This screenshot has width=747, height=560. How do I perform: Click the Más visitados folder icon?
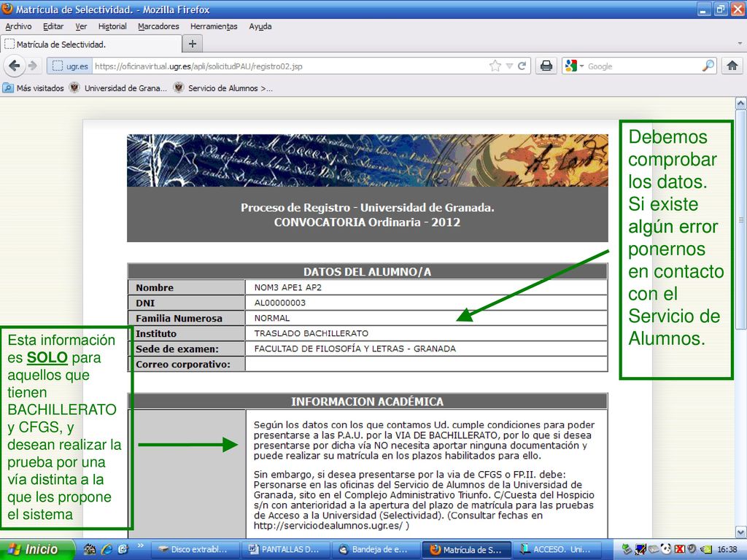[x=8, y=88]
